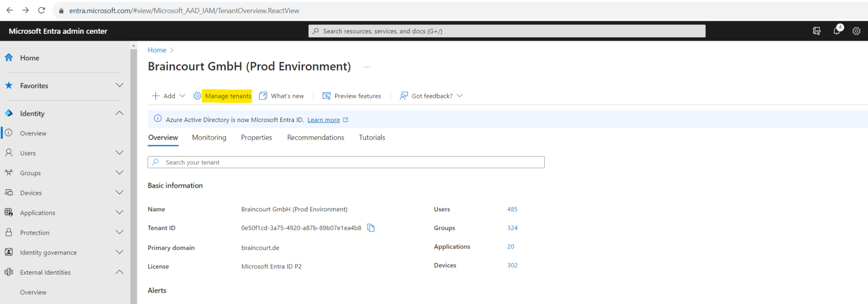Click the Learn more link
Screen dimensions: 868x304
point(324,120)
